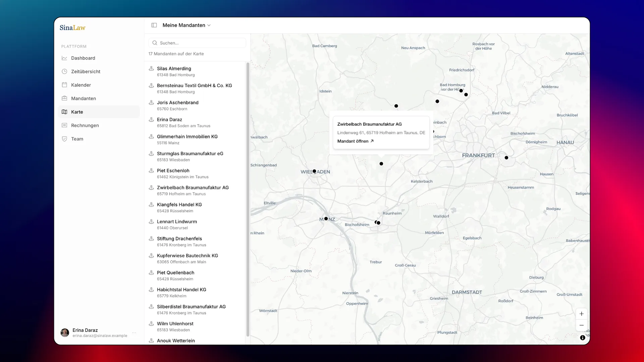Select the Karte menu item

(x=99, y=112)
